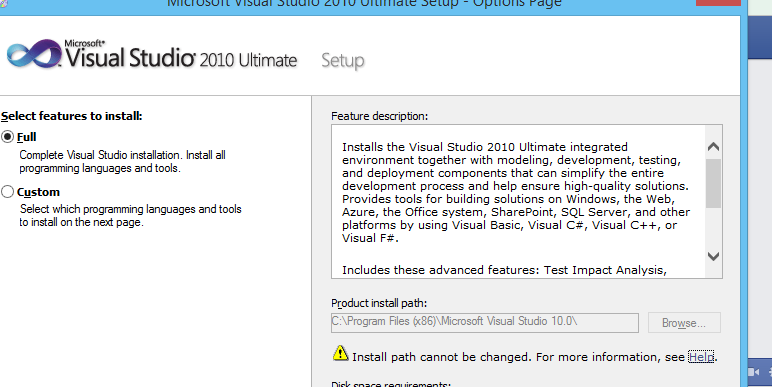Click the red close button in title bar
This screenshot has height=387, width=772.
click(x=718, y=2)
